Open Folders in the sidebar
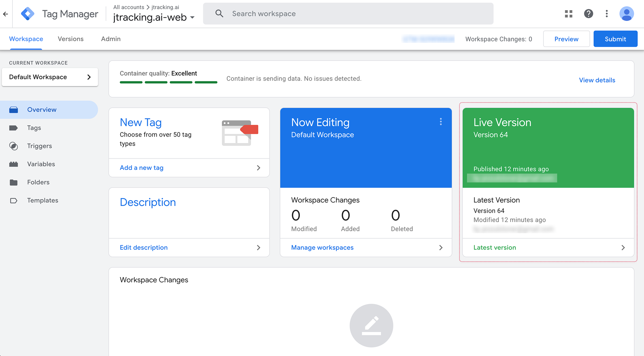Viewport: 644px width, 356px height. pos(38,182)
